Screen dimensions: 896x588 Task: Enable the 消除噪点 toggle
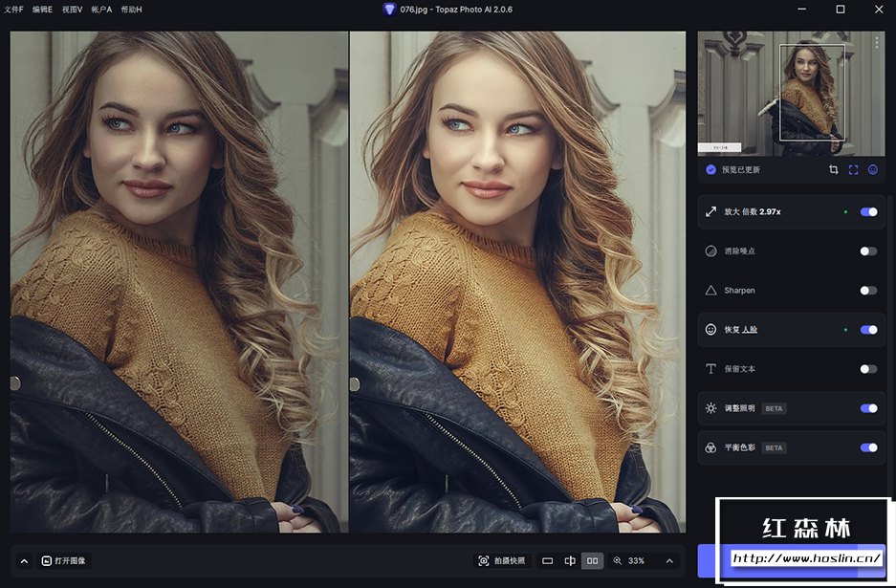(x=868, y=251)
